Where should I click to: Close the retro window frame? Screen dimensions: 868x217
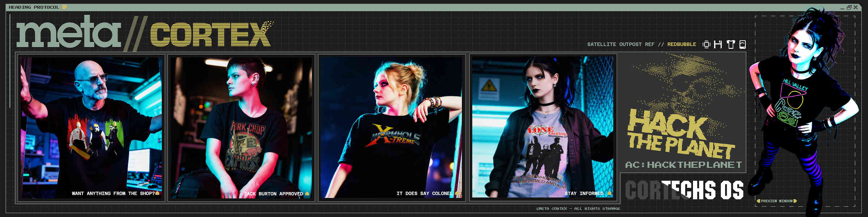pyautogui.click(x=855, y=7)
